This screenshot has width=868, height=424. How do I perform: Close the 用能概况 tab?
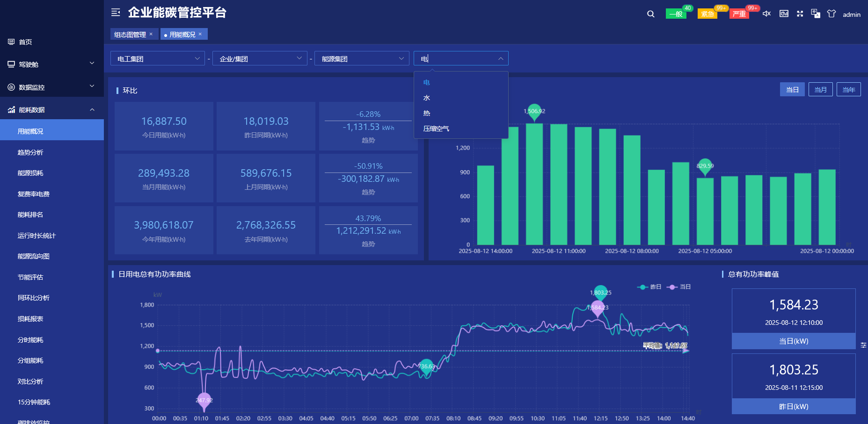[200, 34]
